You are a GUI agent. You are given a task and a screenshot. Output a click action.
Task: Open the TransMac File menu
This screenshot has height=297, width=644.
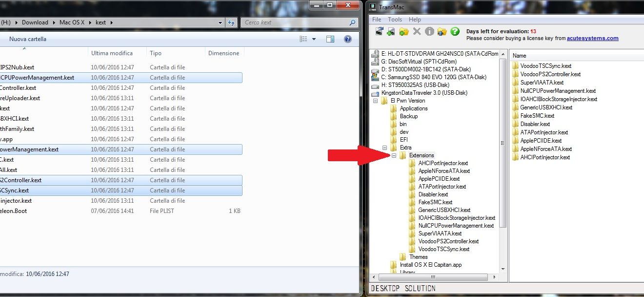pyautogui.click(x=377, y=20)
